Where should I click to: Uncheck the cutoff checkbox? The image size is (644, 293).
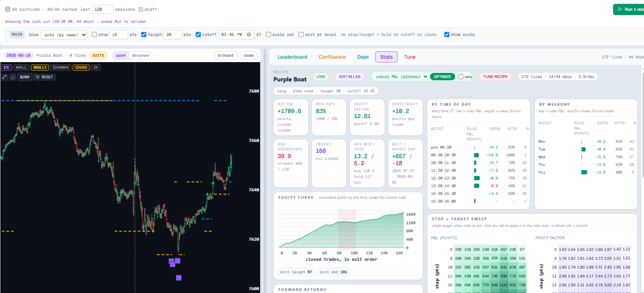coord(198,35)
